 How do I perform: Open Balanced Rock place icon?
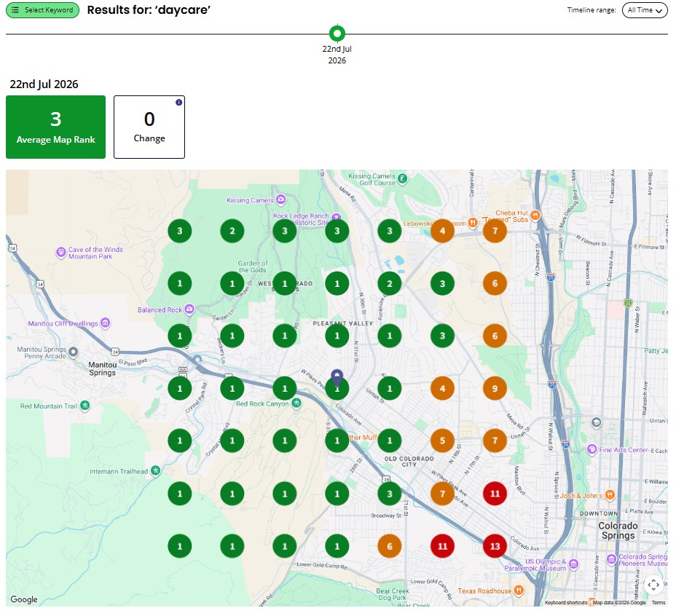tap(189, 309)
